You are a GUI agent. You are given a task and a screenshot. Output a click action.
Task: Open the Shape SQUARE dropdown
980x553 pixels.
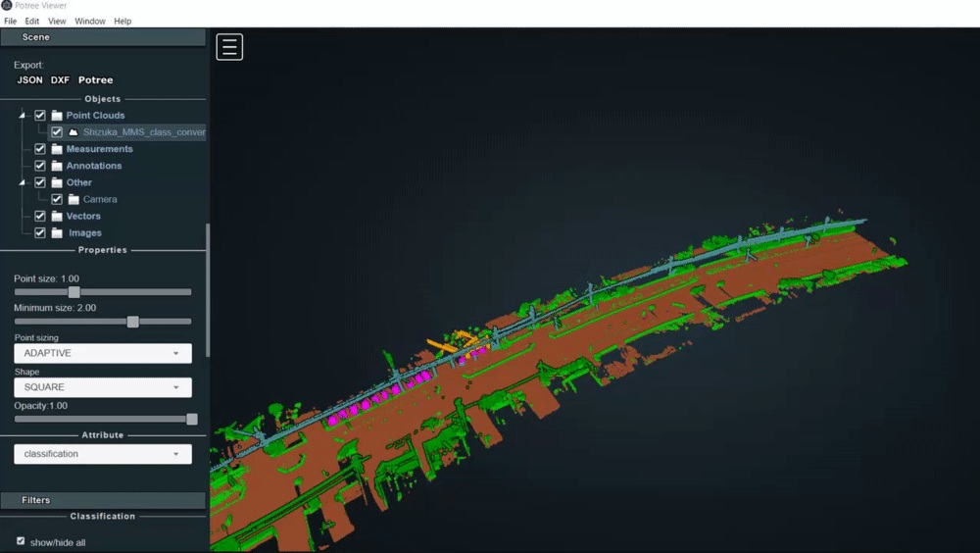click(x=102, y=387)
